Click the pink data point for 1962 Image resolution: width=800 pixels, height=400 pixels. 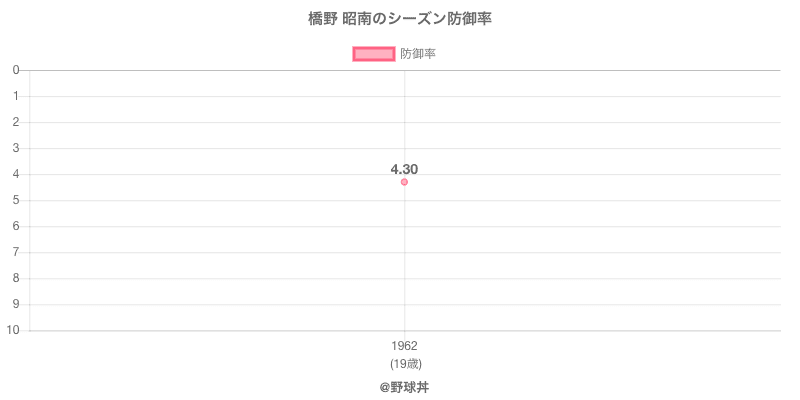click(x=404, y=182)
